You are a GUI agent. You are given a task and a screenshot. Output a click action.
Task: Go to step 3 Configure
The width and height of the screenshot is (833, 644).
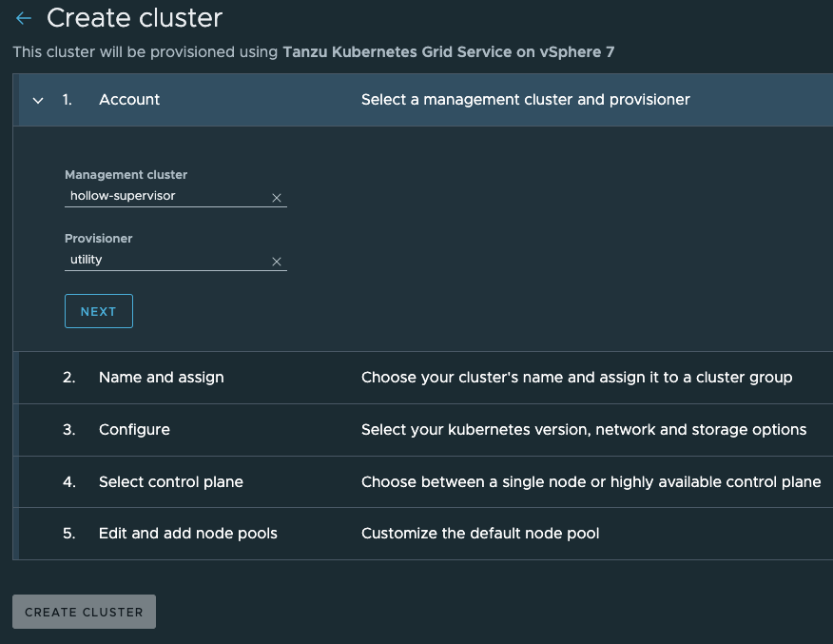[x=134, y=430]
